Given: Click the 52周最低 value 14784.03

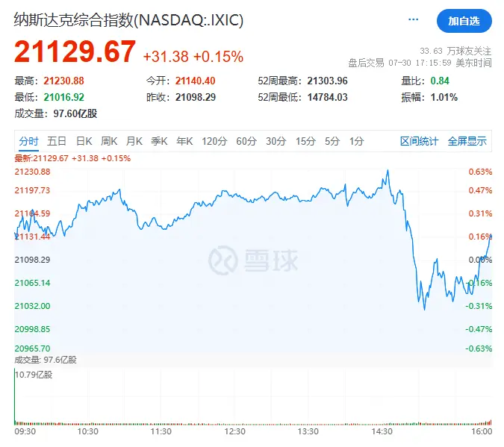Looking at the screenshot, I should tap(328, 97).
